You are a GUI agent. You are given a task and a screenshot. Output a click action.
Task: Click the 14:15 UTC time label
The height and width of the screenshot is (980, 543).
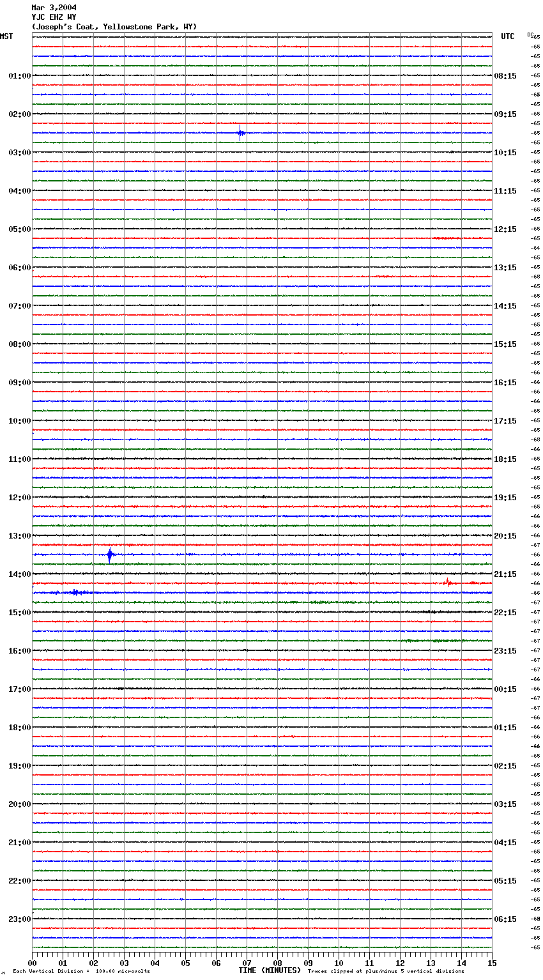[x=505, y=306]
